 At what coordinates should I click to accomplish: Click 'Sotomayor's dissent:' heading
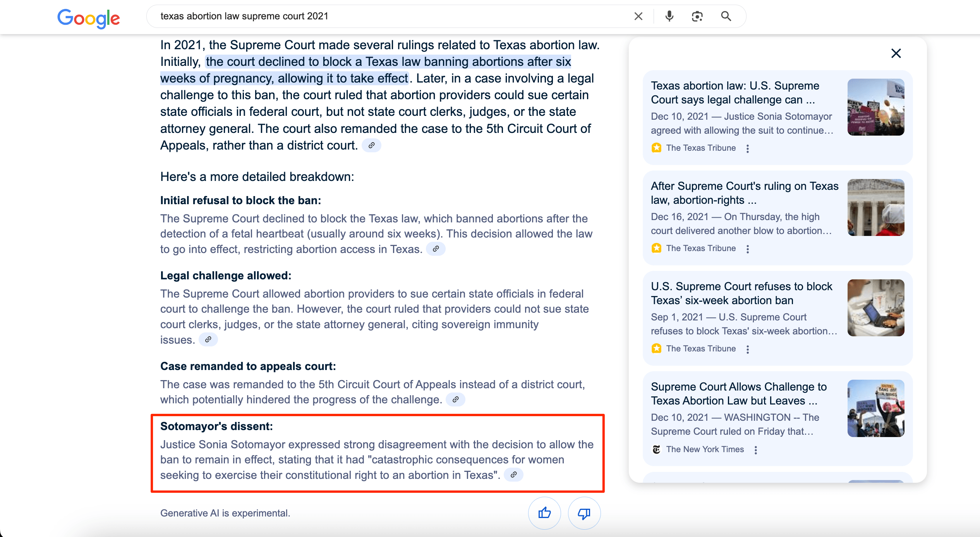pos(216,426)
